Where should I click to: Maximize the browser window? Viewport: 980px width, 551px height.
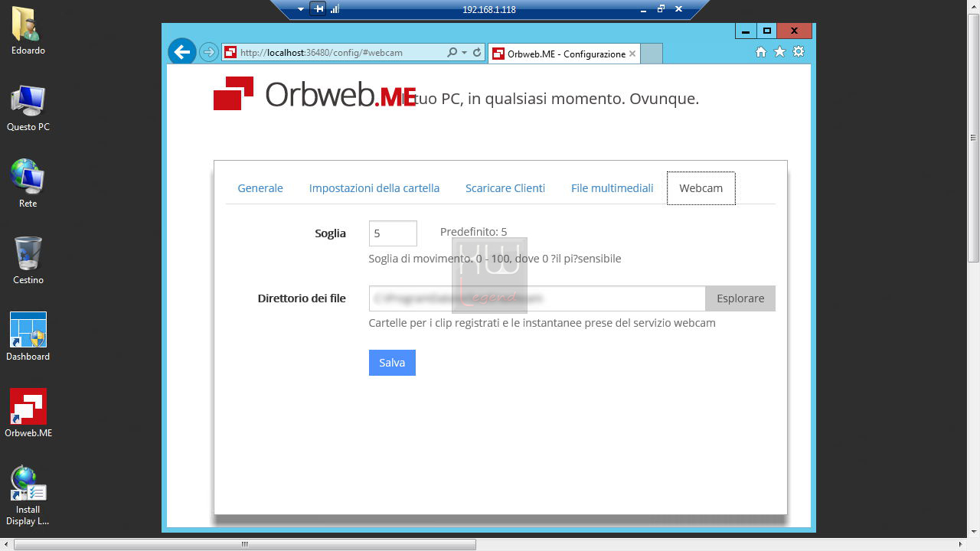[x=766, y=31]
